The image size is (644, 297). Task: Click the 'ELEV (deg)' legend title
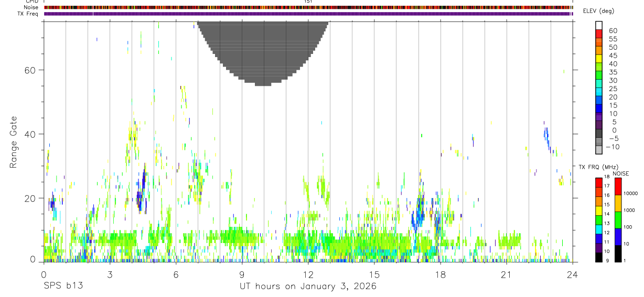click(x=598, y=11)
